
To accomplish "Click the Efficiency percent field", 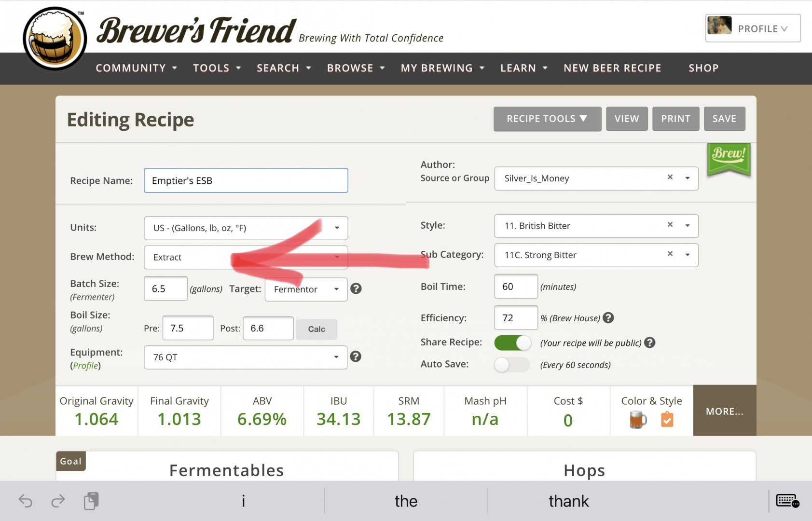I will coord(516,317).
